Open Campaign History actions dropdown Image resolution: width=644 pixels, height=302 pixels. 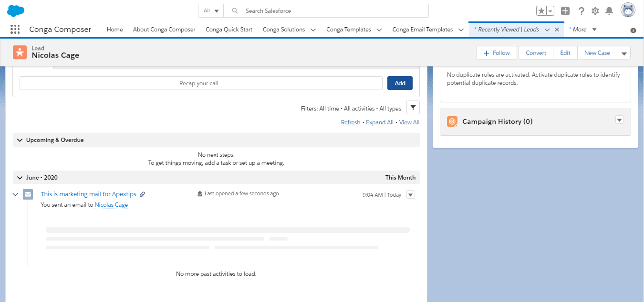point(620,120)
